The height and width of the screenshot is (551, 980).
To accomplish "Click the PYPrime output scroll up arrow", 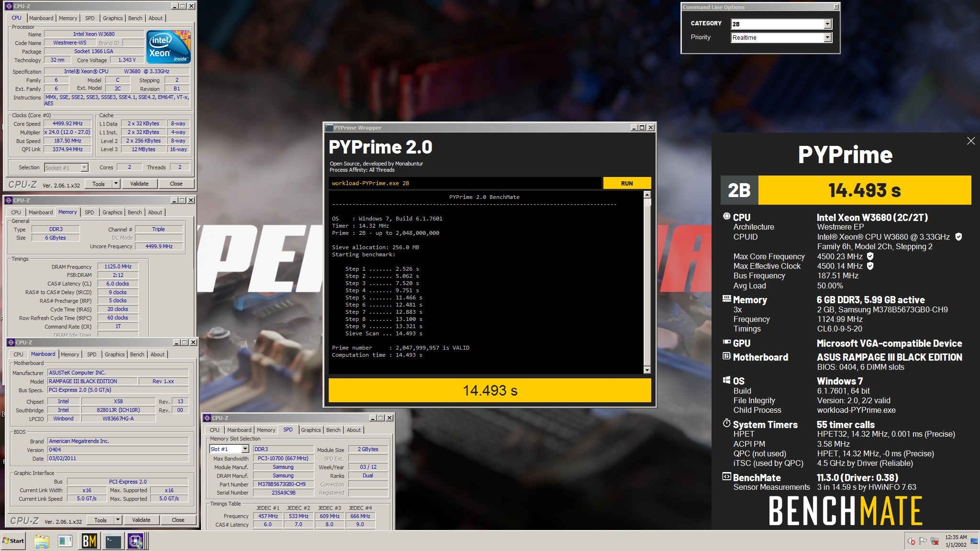I will (x=647, y=195).
